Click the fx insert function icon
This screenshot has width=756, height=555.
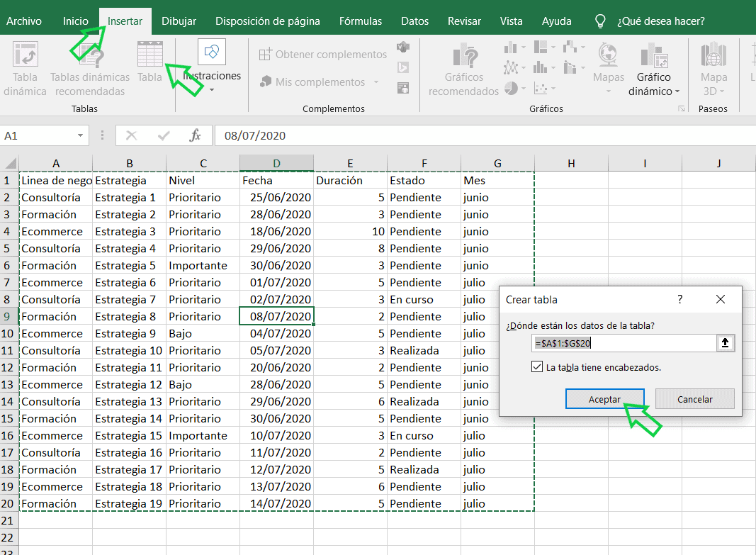[x=195, y=136]
